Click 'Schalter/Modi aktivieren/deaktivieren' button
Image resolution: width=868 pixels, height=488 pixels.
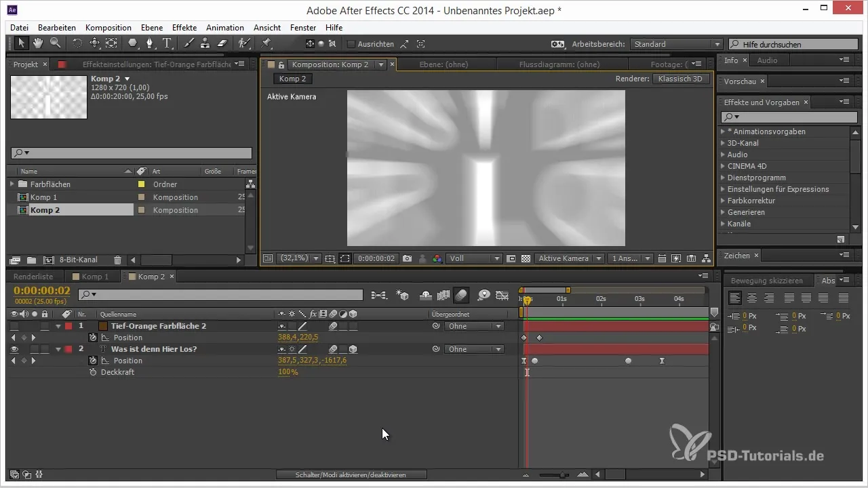pyautogui.click(x=351, y=475)
